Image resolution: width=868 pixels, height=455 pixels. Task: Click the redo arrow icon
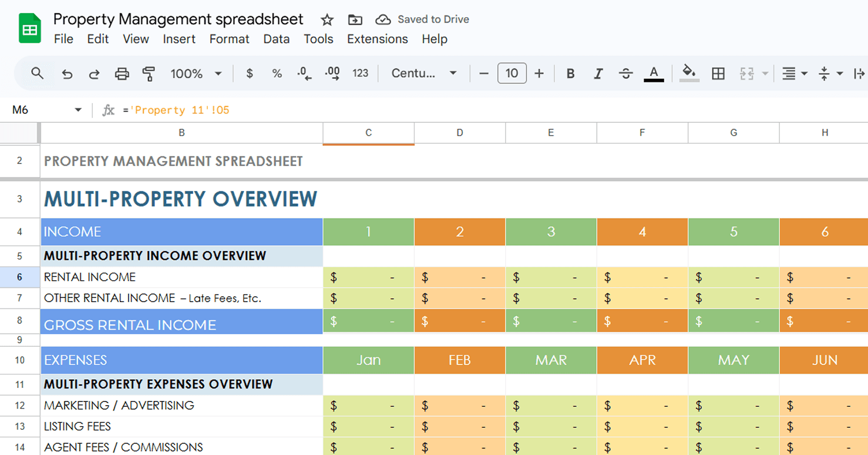tap(94, 73)
